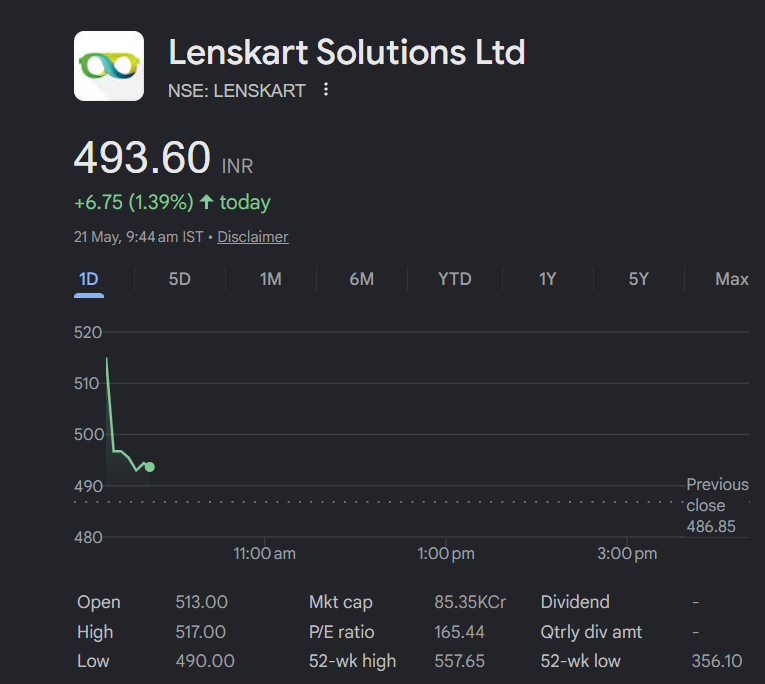Screen dimensions: 765x684
Task: Open the three-dot options menu beside NSE: LENSKART
Action: [326, 90]
